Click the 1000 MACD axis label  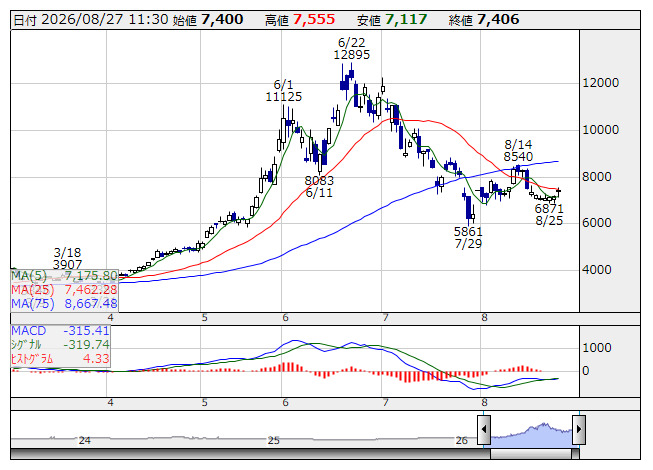click(x=596, y=348)
